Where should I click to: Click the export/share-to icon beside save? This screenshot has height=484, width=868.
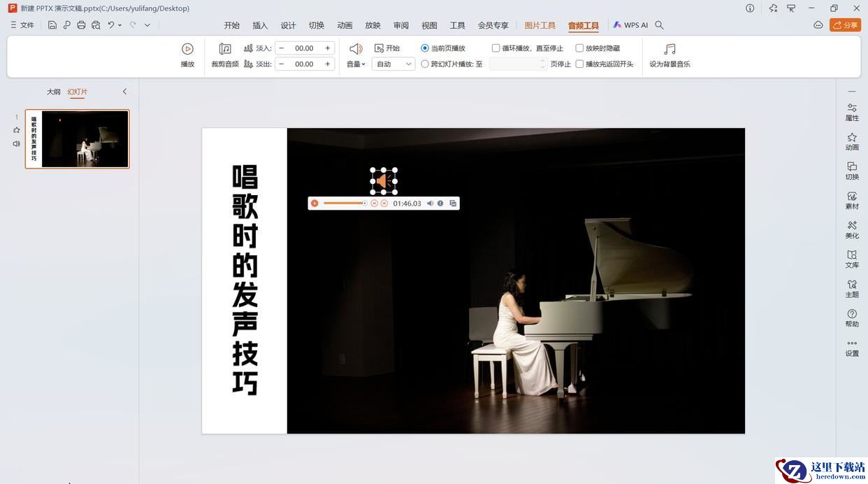pyautogui.click(x=67, y=25)
